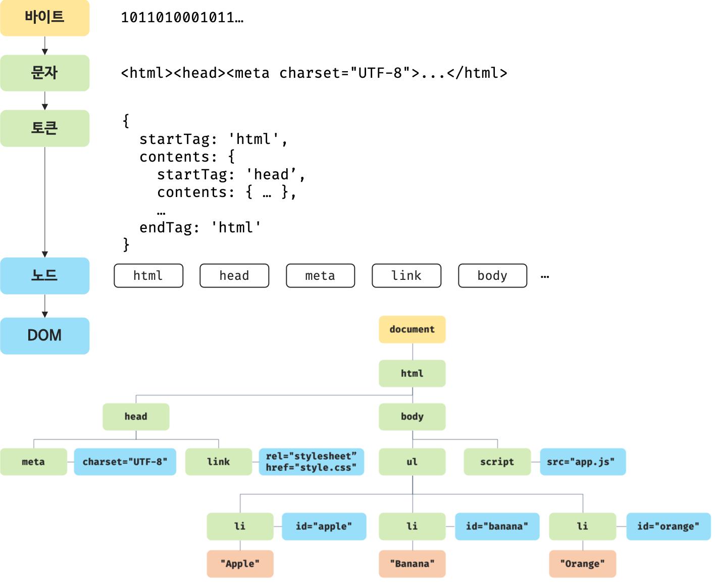The height and width of the screenshot is (588, 715).
Task: Select the green ul tree node
Action: click(413, 462)
